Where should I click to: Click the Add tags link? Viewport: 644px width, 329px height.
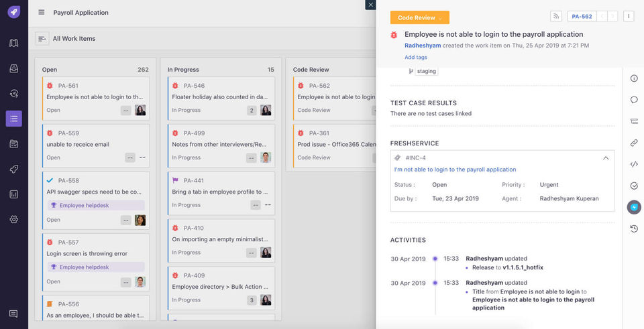(x=416, y=58)
